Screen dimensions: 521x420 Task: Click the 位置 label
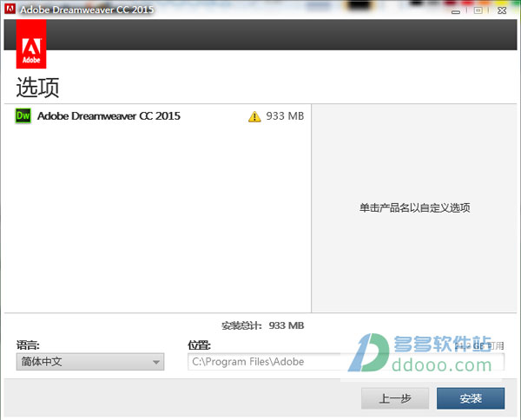[199, 345]
